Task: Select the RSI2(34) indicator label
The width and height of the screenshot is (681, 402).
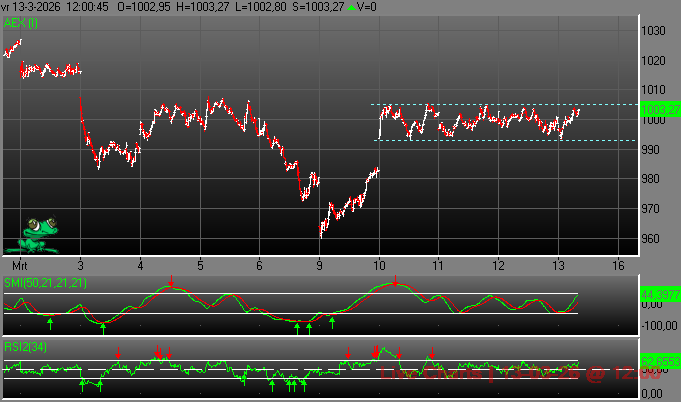Action: click(x=25, y=347)
